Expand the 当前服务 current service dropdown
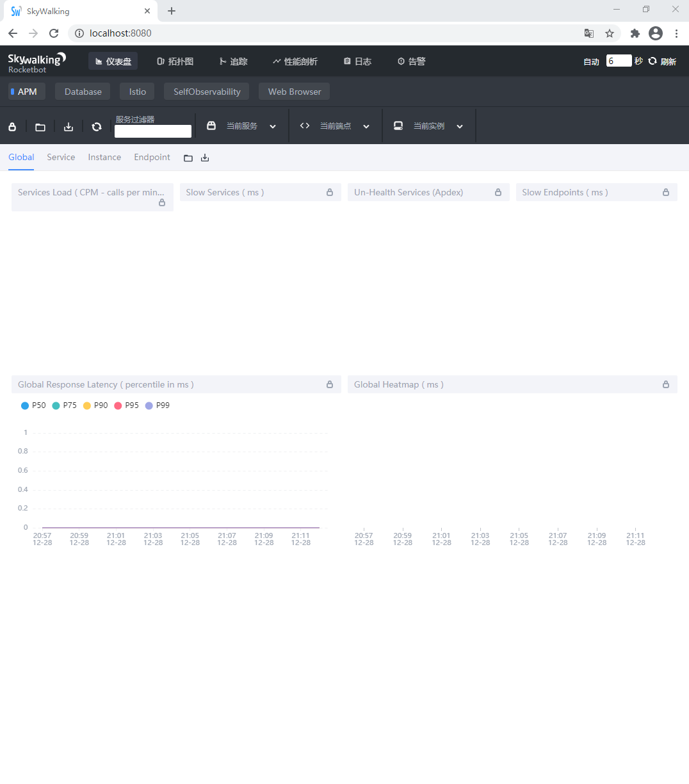The image size is (689, 784). tap(273, 127)
